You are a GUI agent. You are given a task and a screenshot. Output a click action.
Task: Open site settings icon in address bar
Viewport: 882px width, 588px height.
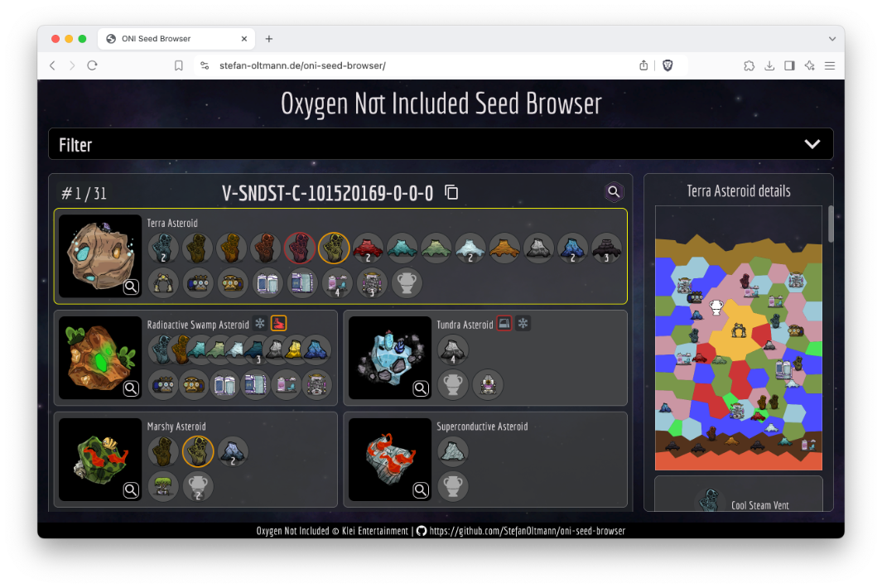(x=205, y=65)
